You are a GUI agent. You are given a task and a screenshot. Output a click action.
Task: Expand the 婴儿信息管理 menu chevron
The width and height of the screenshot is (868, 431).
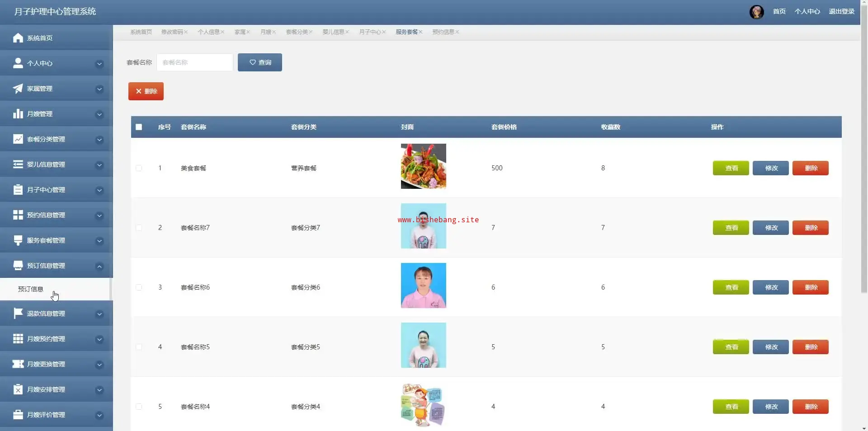point(99,165)
